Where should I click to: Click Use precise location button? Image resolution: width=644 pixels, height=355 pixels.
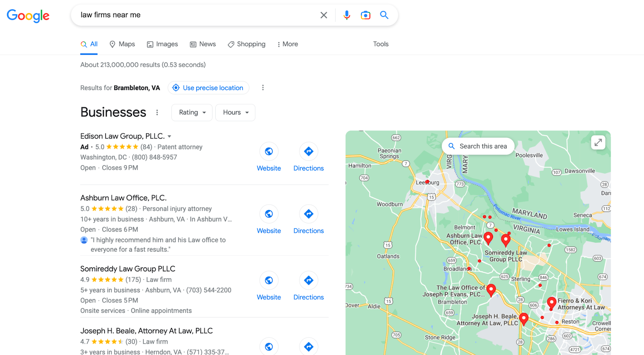[x=208, y=88]
